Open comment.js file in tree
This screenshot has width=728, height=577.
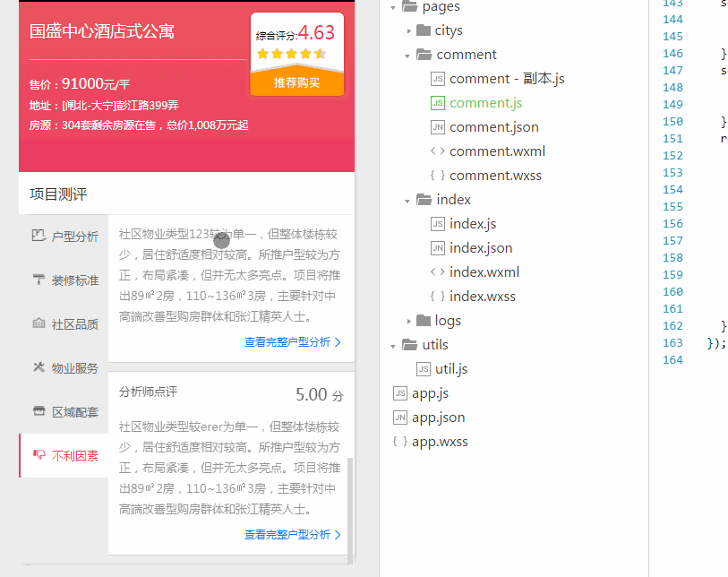point(485,103)
